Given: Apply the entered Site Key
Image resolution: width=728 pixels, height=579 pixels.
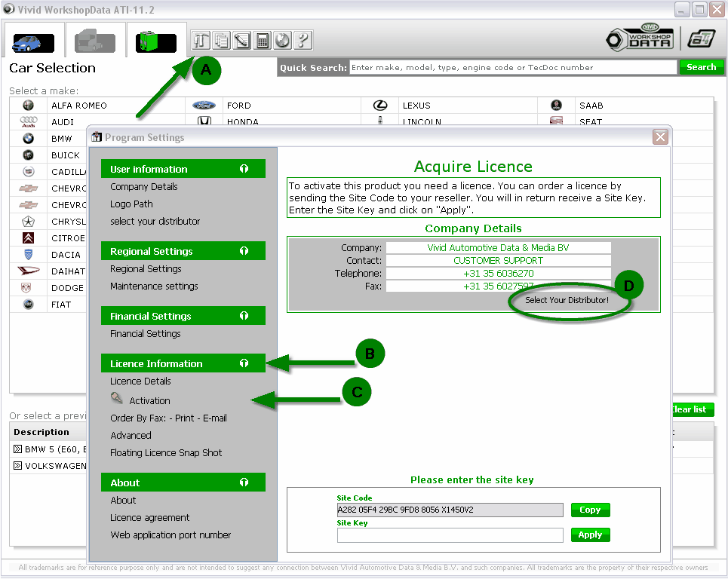Looking at the screenshot, I should click(x=590, y=535).
